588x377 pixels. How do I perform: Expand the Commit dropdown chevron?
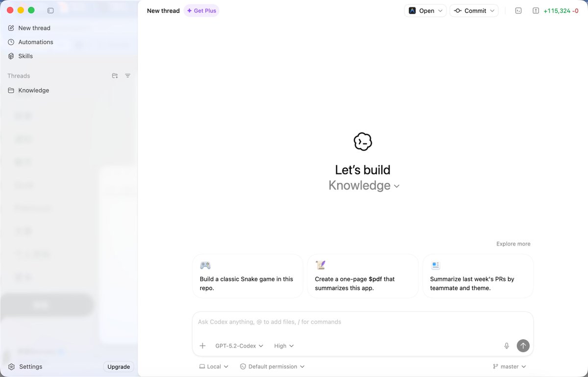point(492,11)
